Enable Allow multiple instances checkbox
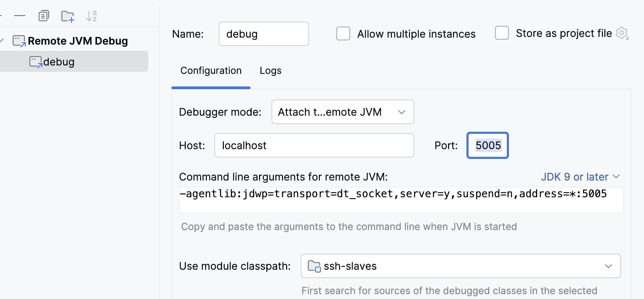644x299 pixels. [343, 34]
